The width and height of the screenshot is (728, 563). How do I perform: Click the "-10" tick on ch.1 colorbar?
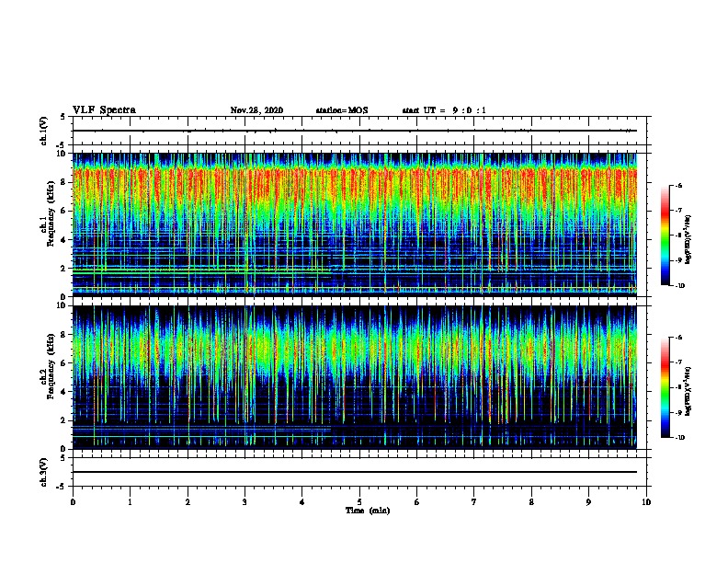pos(679,285)
